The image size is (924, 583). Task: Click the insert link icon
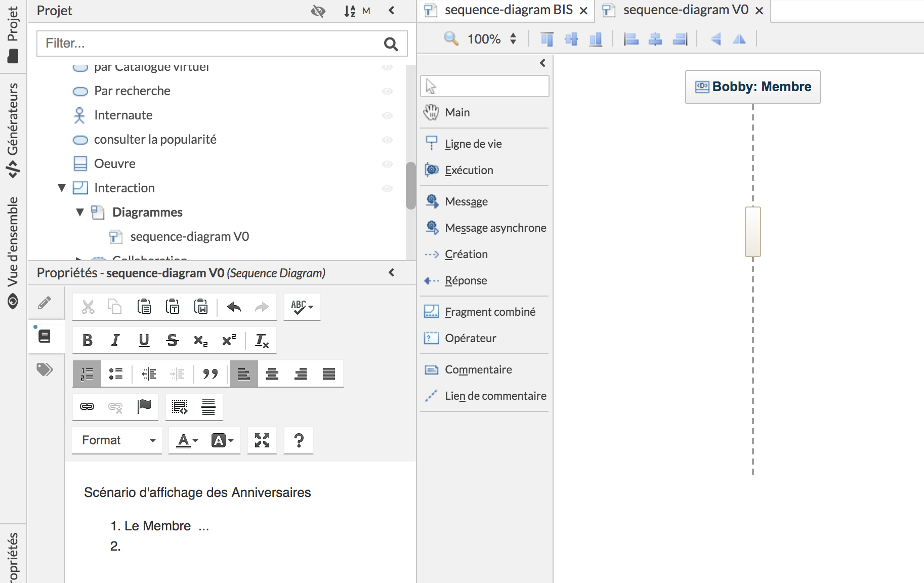click(x=87, y=407)
